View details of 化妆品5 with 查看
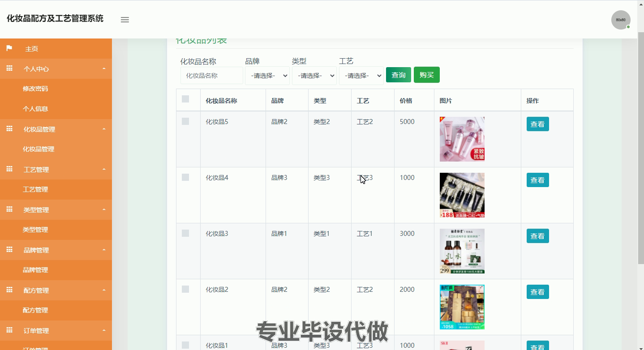 pos(537,124)
